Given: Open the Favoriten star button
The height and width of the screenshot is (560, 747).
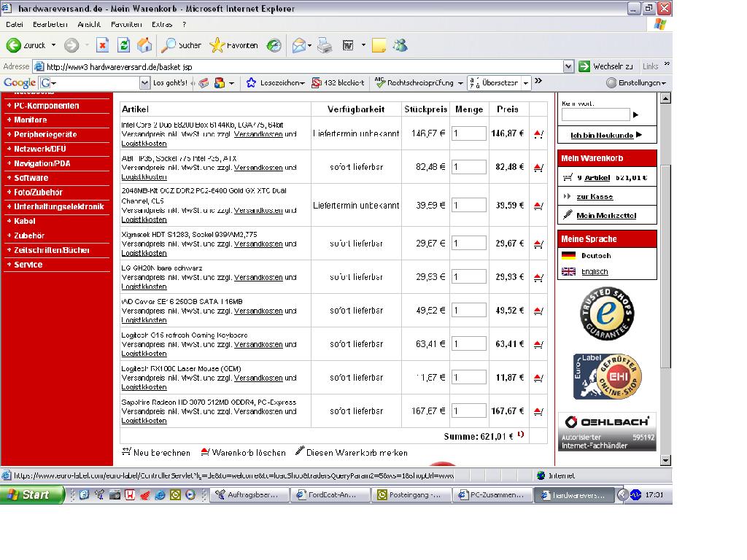Looking at the screenshot, I should tap(233, 45).
